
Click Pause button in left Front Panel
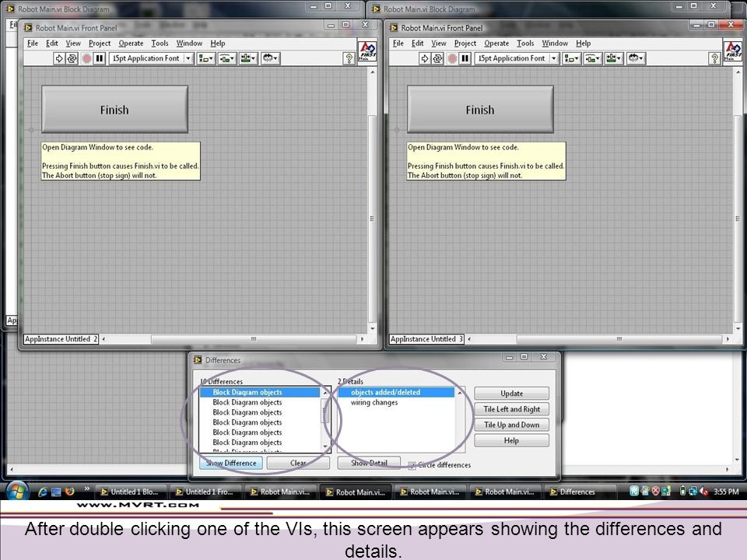click(x=99, y=58)
